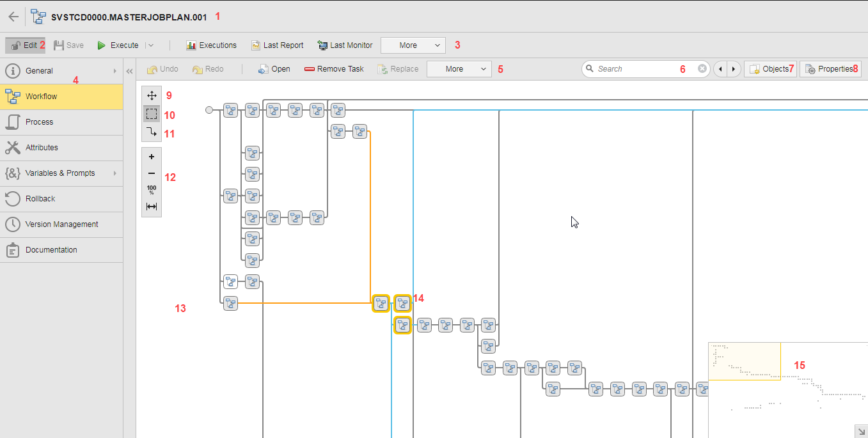
Task: Zoom in with the plus button
Action: pos(152,157)
